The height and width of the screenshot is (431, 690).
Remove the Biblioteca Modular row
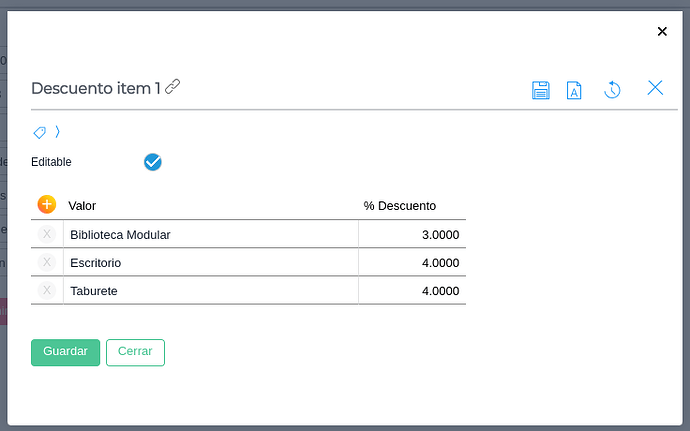coord(47,234)
